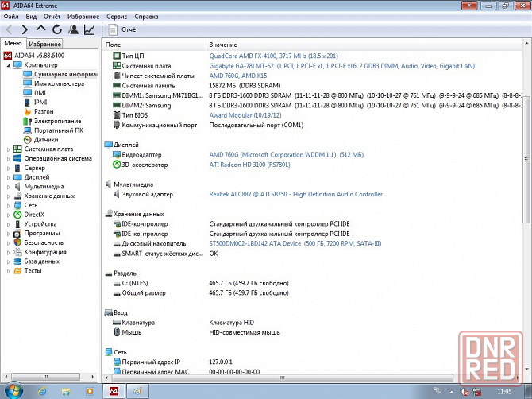Open the Windows Start button

click(x=13, y=391)
